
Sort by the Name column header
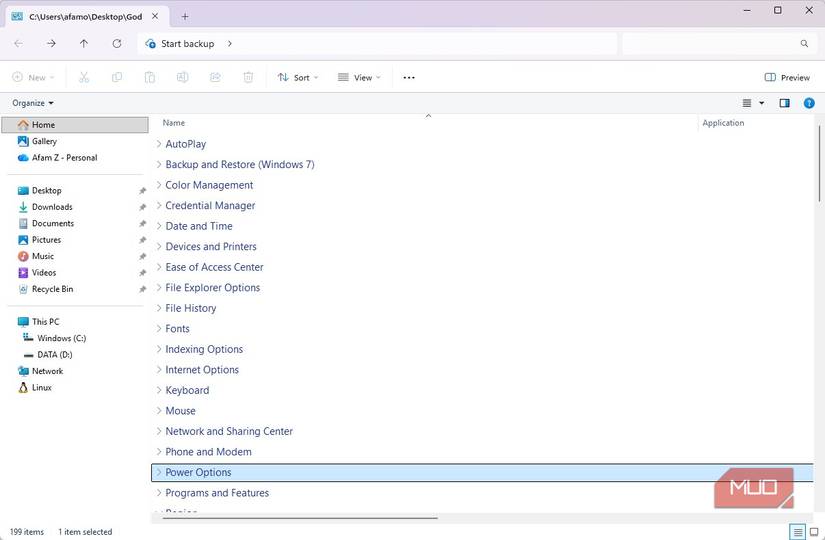(174, 123)
